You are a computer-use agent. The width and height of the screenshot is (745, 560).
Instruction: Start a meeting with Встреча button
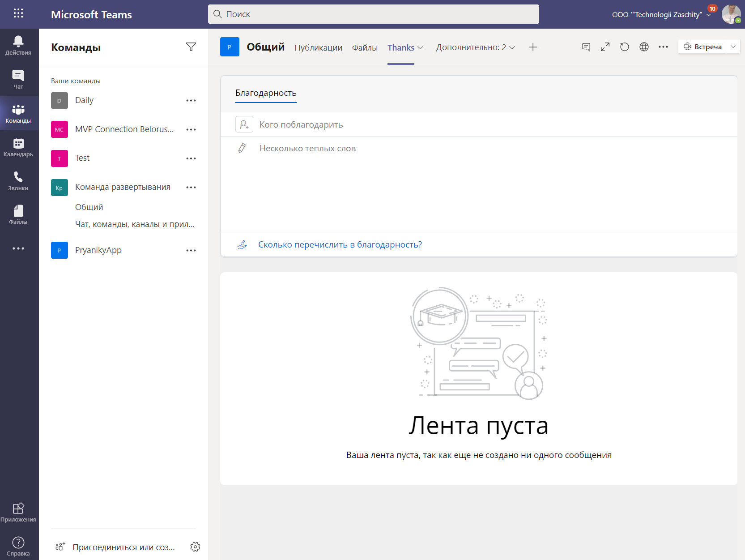[702, 47]
